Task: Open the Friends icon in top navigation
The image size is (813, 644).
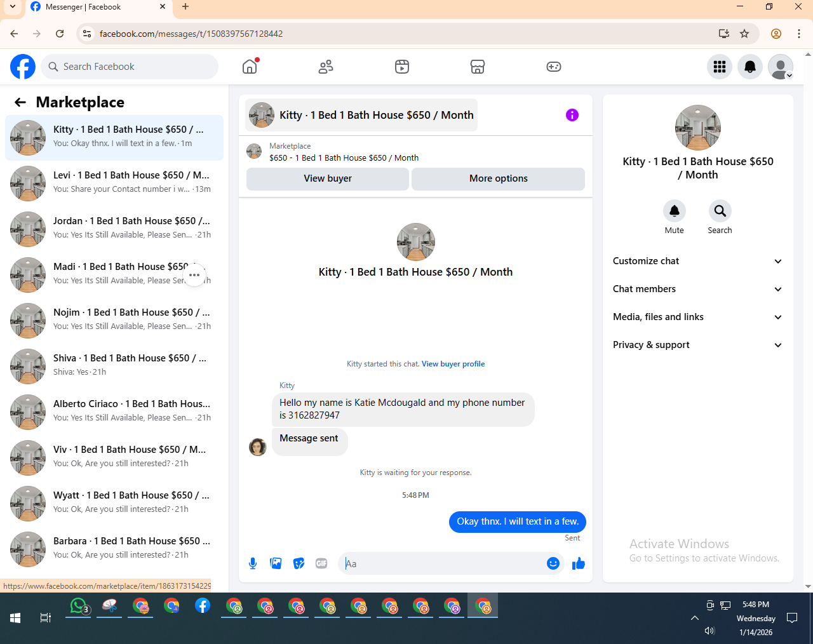Action: coord(326,66)
